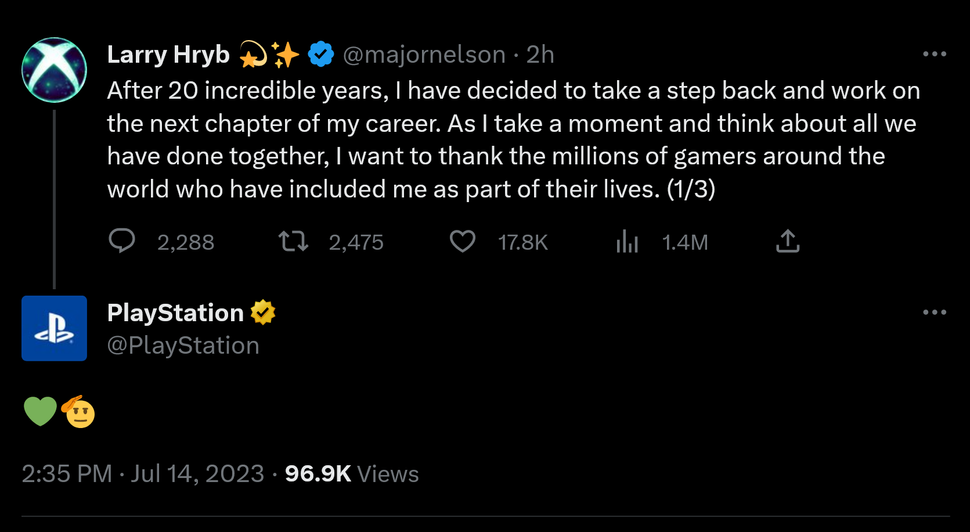The height and width of the screenshot is (532, 970).
Task: Click the 2h timestamp on Larry's tweet
Action: tap(540, 54)
